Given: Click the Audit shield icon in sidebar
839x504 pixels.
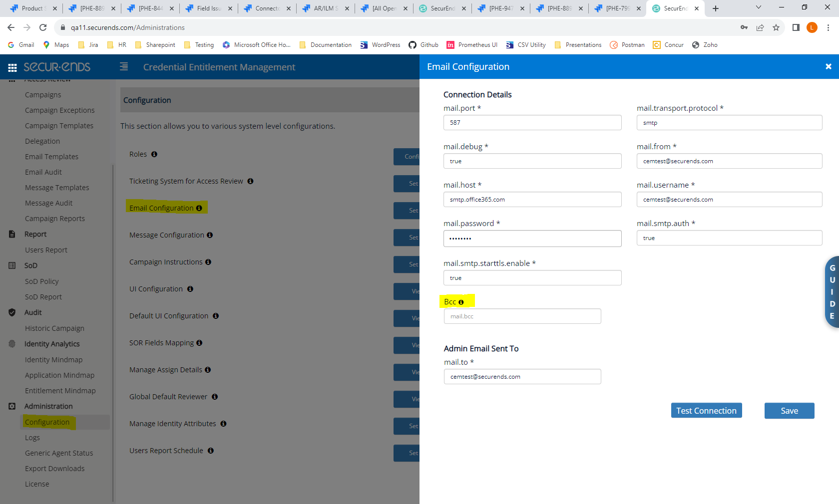Looking at the screenshot, I should 12,312.
